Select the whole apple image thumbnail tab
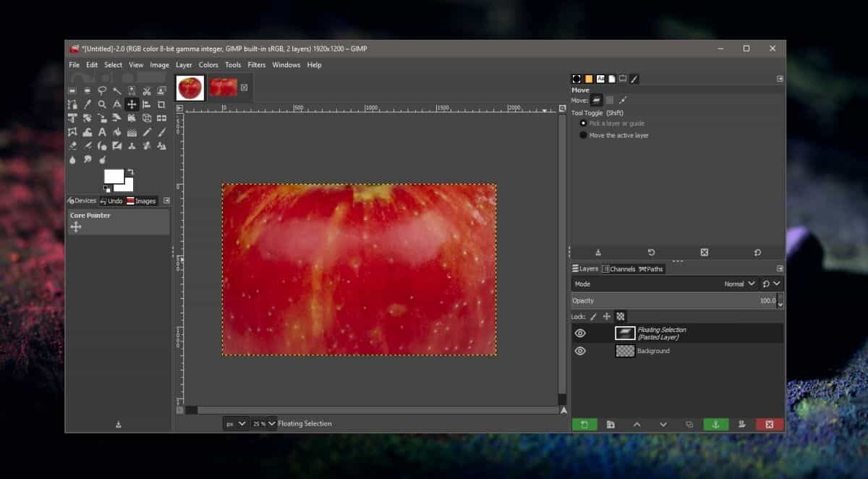The image size is (868, 479). pyautogui.click(x=190, y=88)
